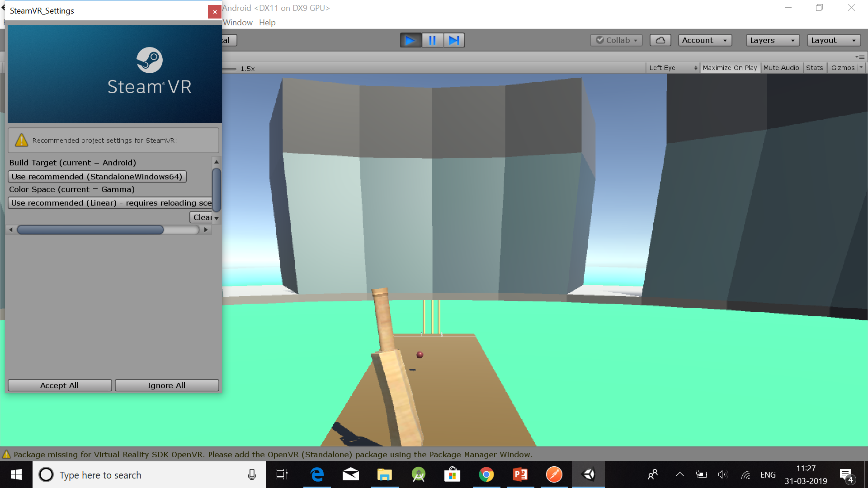Click the Windows search input field
The image size is (868, 488).
click(136, 475)
